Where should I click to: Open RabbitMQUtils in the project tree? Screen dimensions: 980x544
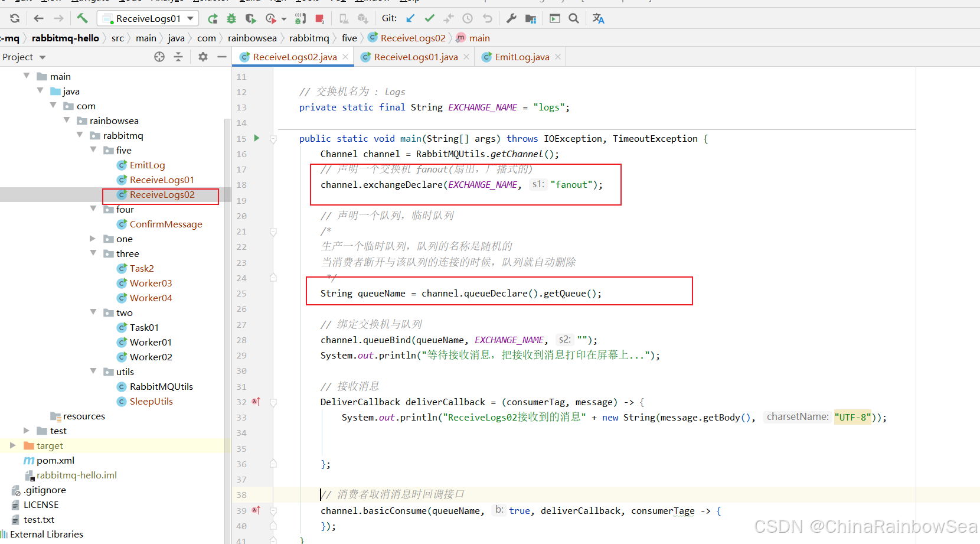(x=161, y=386)
